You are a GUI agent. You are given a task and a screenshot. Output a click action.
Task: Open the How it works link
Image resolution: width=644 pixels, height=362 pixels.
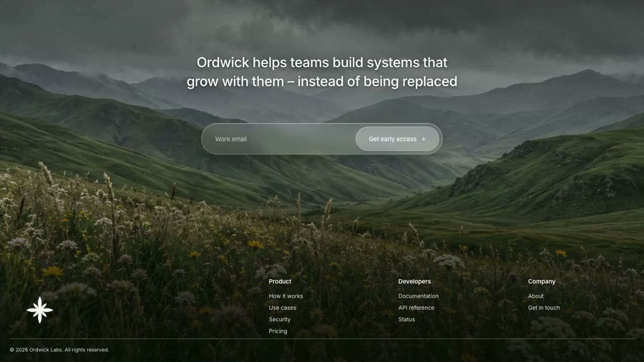(286, 296)
